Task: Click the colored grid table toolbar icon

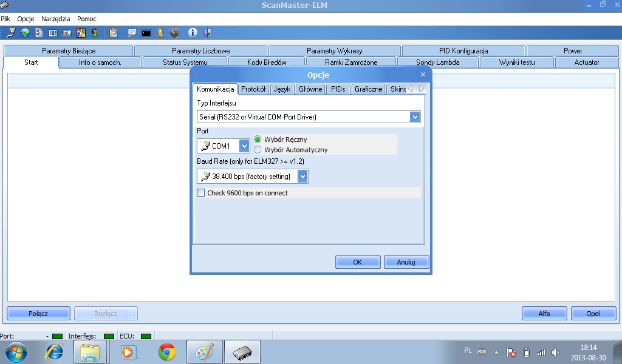Action: [53, 33]
